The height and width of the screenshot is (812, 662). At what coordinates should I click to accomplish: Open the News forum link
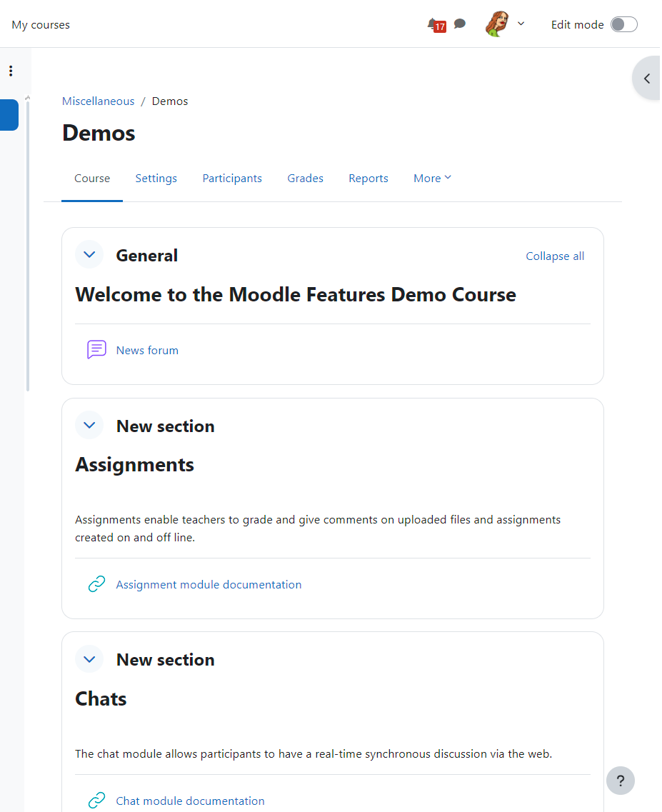point(147,350)
